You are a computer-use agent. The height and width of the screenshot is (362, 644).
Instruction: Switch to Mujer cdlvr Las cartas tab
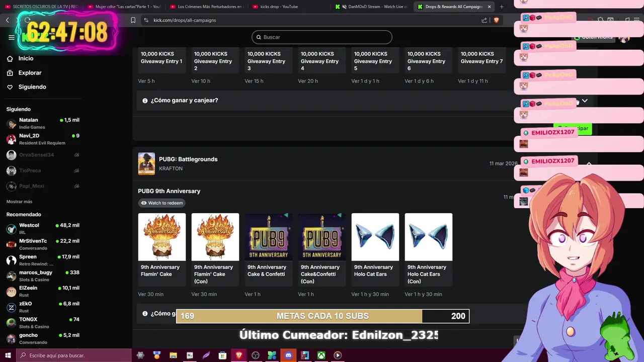click(124, 7)
